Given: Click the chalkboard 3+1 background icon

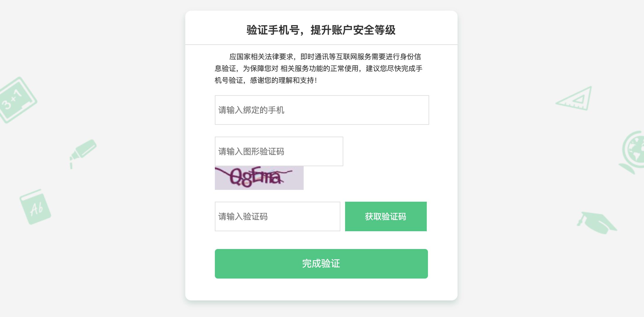Looking at the screenshot, I should click(x=17, y=100).
